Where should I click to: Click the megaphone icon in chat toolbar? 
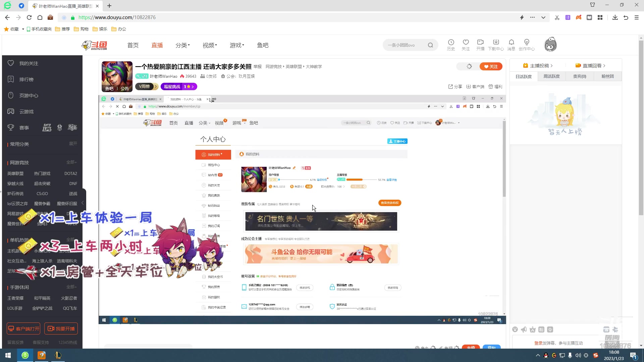pos(524,329)
